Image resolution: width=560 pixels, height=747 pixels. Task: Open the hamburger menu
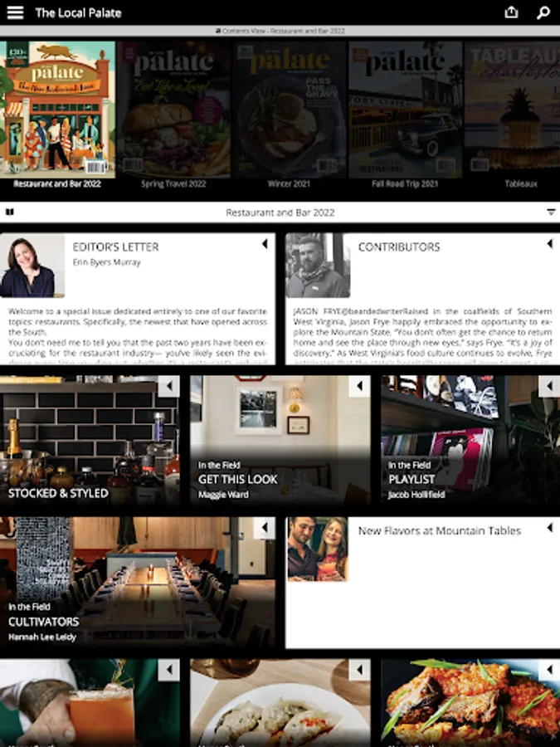15,12
